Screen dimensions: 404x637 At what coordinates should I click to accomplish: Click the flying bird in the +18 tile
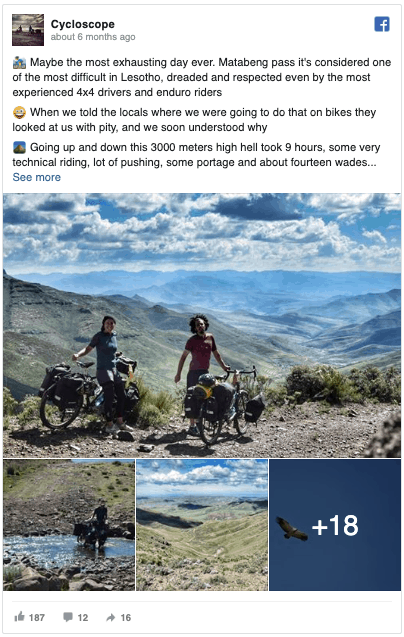[x=291, y=529]
